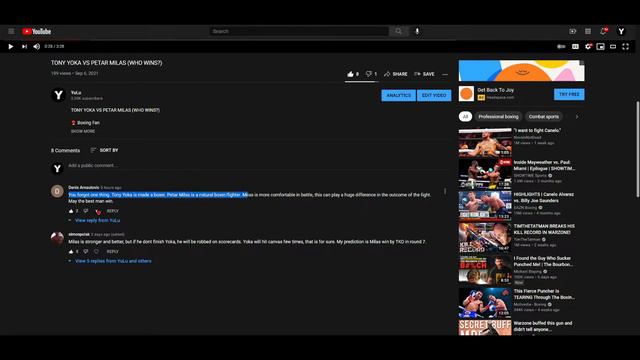
Task: Show more filter chips with right chevron
Action: click(577, 117)
